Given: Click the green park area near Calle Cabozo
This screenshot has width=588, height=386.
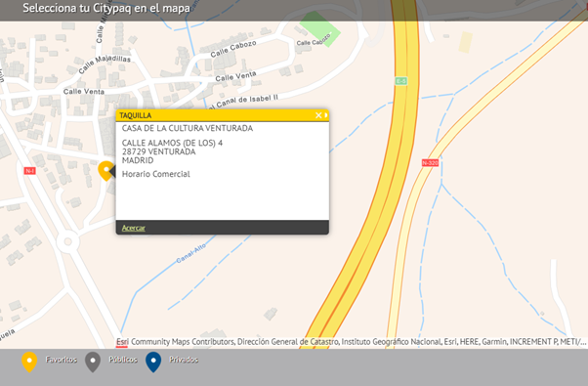Looking at the screenshot, I should coord(319,29).
